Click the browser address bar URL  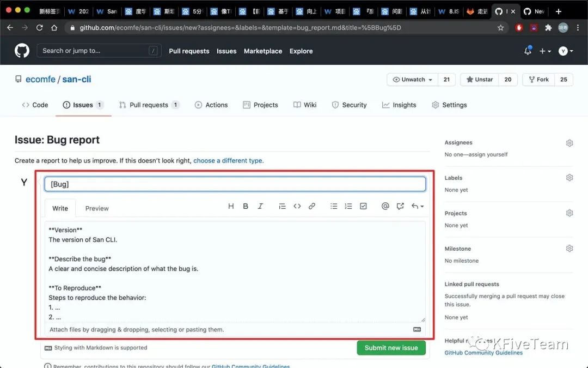[x=240, y=28]
